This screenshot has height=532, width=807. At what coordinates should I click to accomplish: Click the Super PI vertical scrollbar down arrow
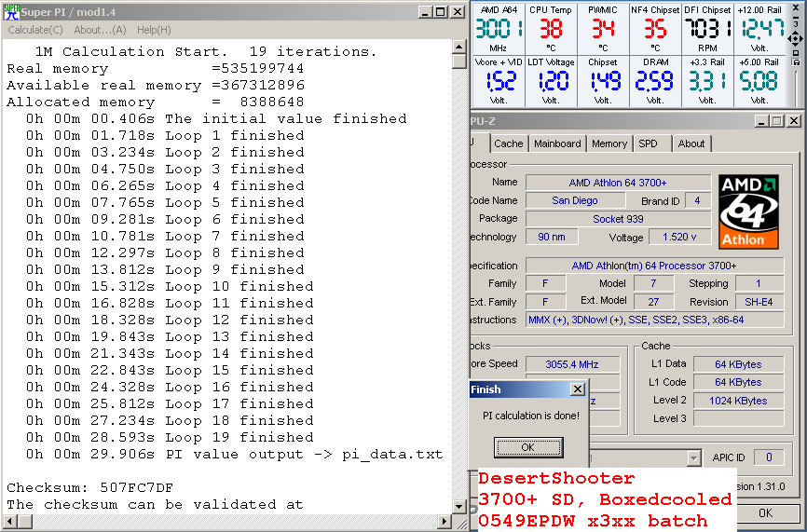[459, 506]
